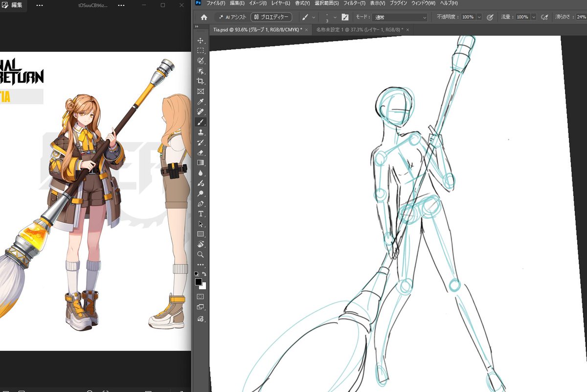Click the Photoshop Home icon
587x392 pixels.
(x=204, y=17)
